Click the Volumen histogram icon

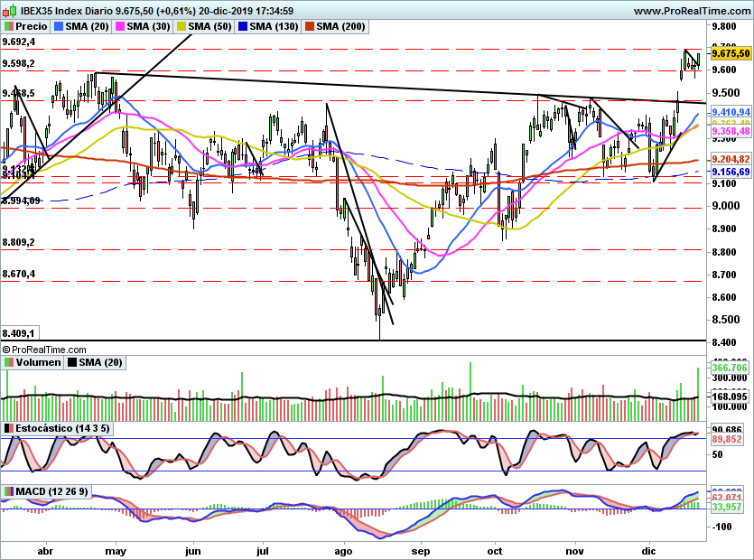point(8,362)
